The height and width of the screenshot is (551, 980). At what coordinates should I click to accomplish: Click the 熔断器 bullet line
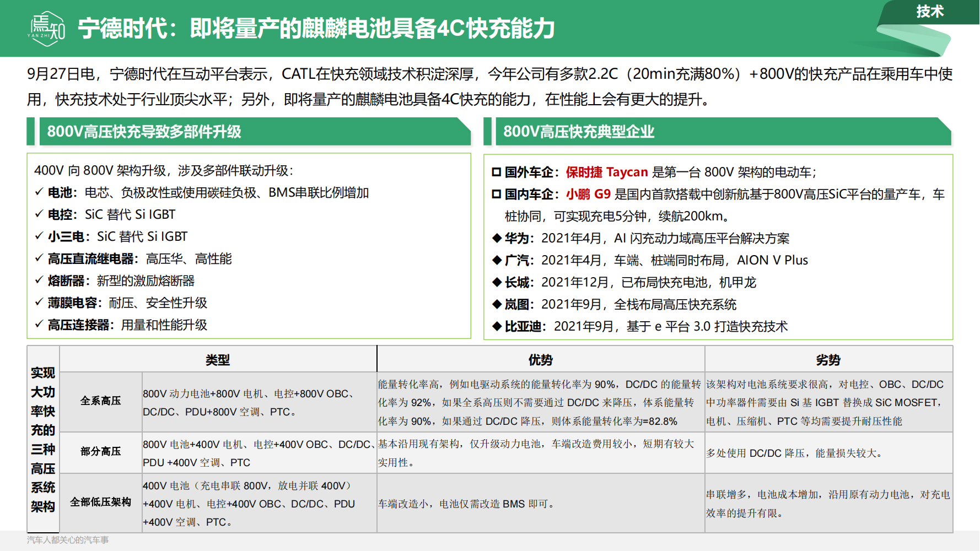click(x=115, y=281)
